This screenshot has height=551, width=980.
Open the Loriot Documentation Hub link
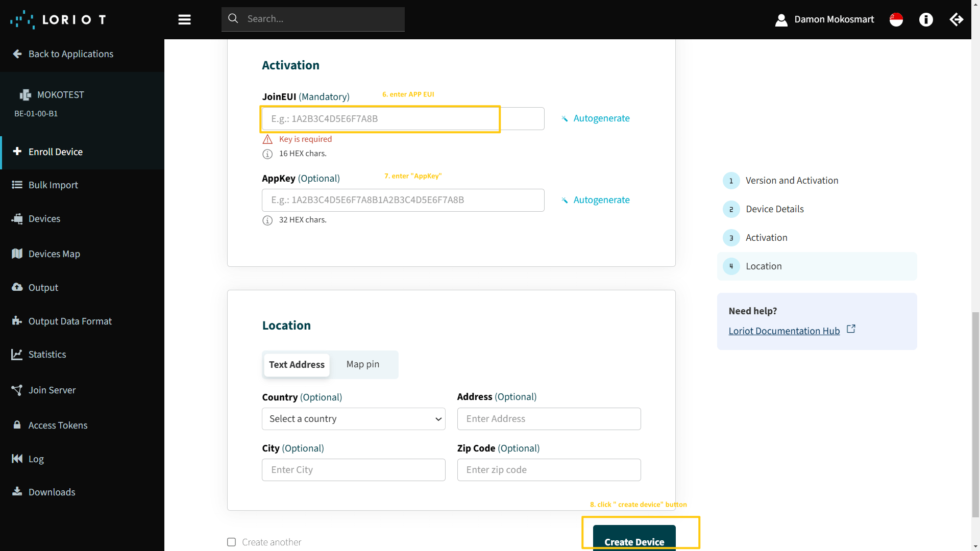(784, 331)
